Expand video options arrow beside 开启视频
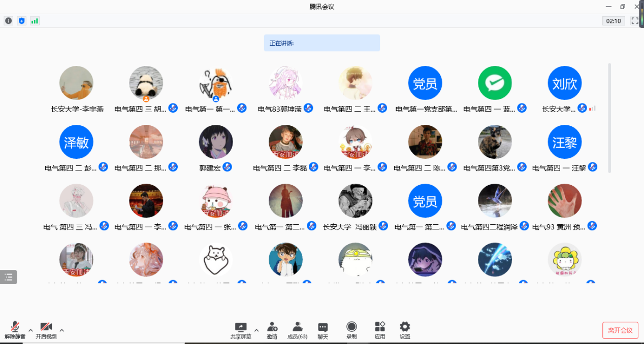 pyautogui.click(x=62, y=330)
